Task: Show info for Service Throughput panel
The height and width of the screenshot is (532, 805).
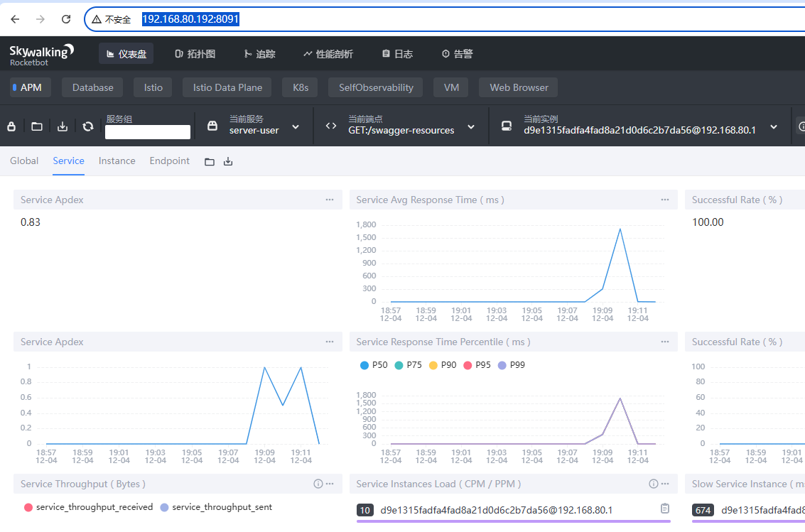Action: pyautogui.click(x=318, y=484)
